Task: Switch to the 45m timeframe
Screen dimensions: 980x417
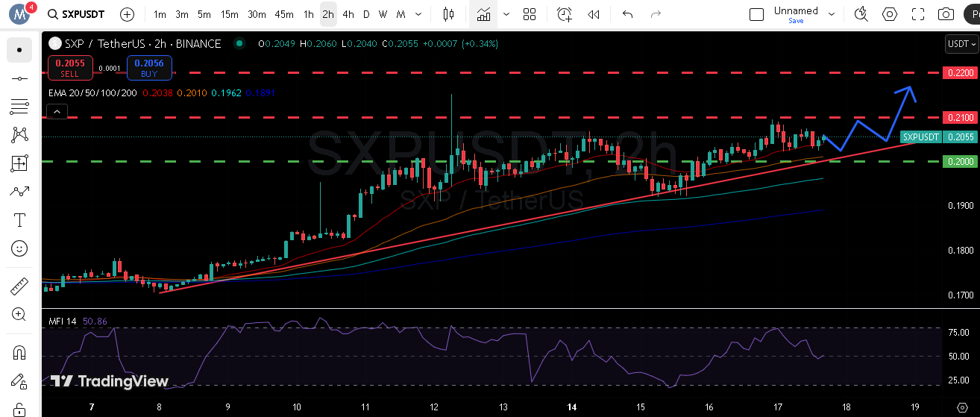Action: tap(284, 14)
